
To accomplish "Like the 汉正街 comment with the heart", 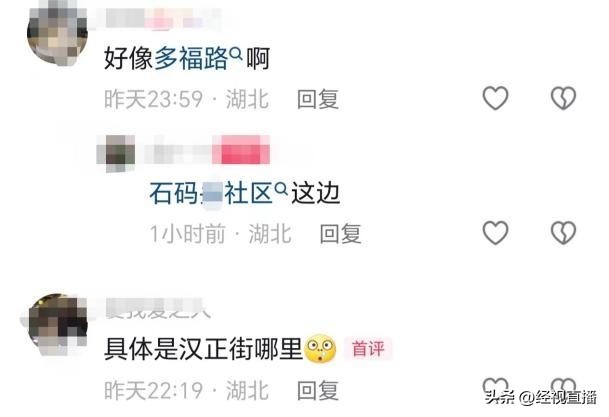I will pos(495,386).
